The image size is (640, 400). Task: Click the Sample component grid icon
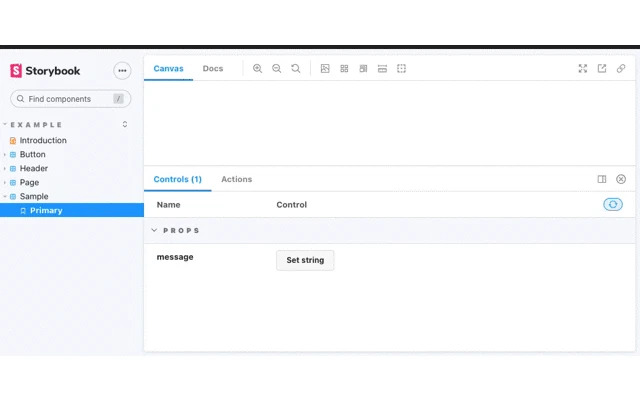tap(13, 196)
